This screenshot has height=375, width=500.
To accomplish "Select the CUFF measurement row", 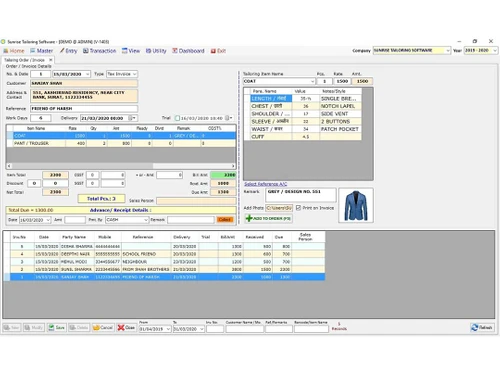I will pyautogui.click(x=302, y=137).
